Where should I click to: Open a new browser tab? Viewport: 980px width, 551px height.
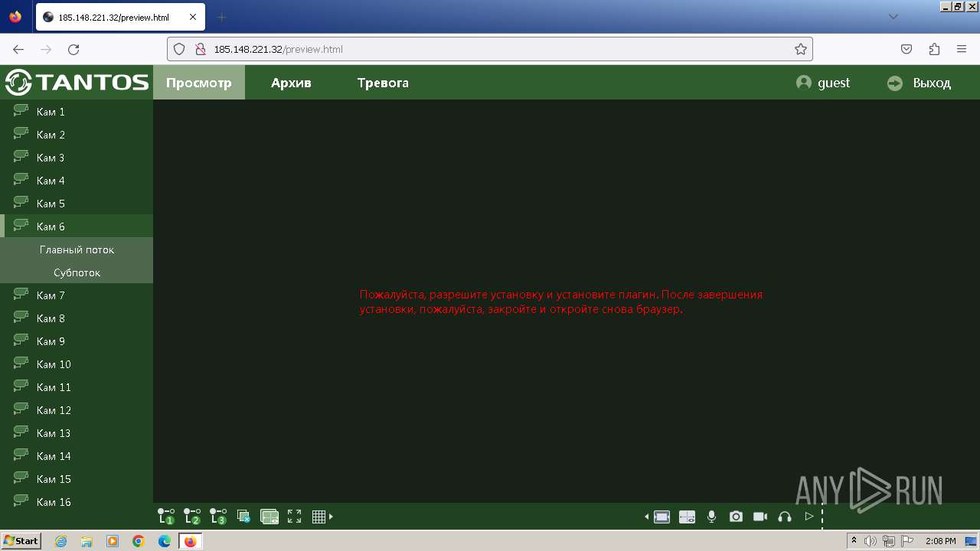[x=222, y=17]
